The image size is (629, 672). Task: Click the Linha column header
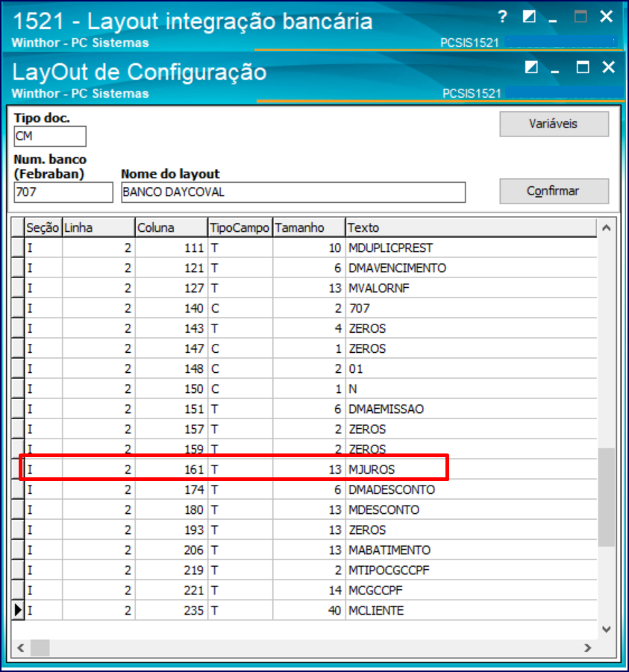98,227
